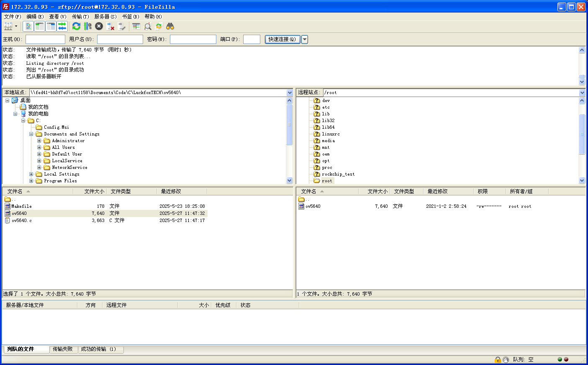Collapse the 我的电脑 tree node
588x365 pixels.
coord(15,114)
